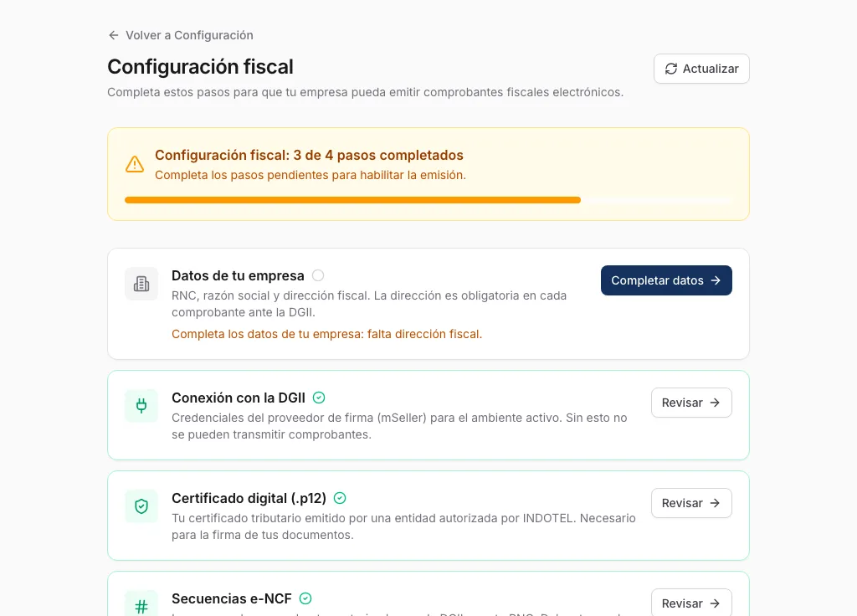857x616 pixels.
Task: Click green check beside Certificado digital (.p12)
Action: coord(340,499)
